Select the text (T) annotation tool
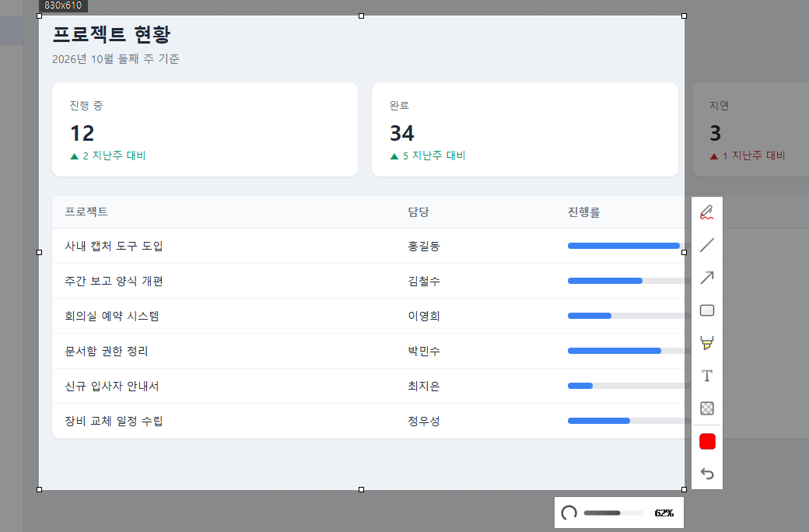 pos(707,376)
